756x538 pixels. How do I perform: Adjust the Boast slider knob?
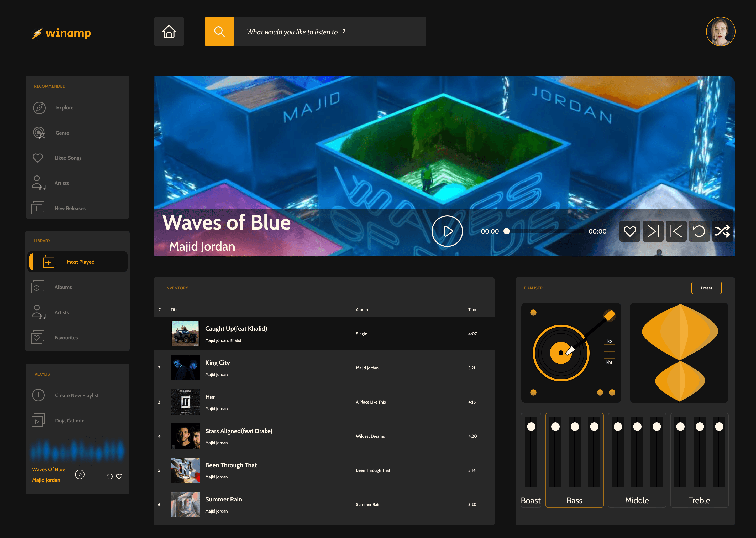tap(531, 427)
